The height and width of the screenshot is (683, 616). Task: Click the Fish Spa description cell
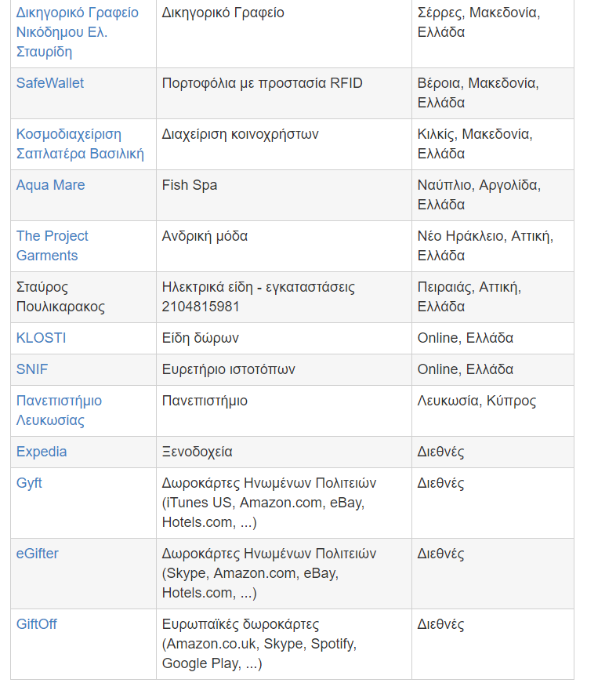pos(190,185)
